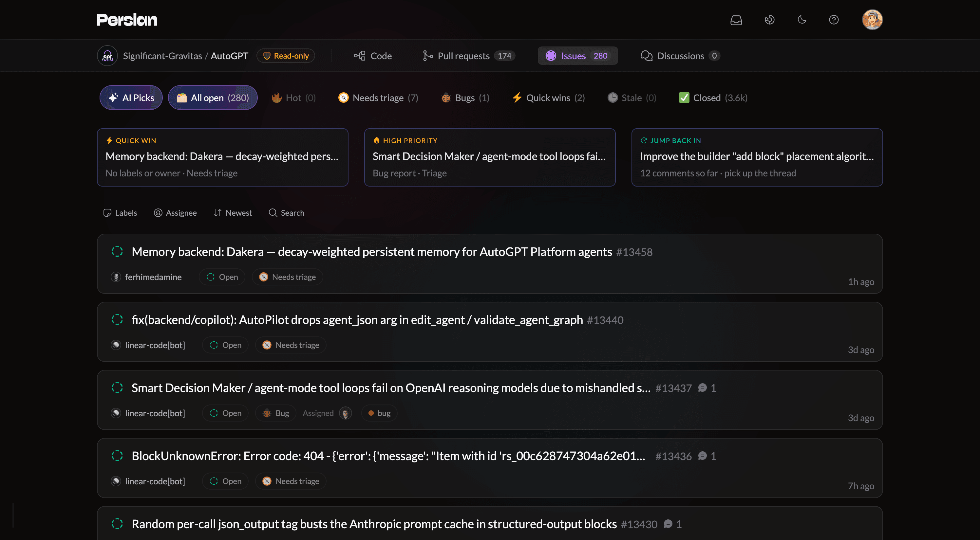980x540 pixels.
Task: Open issue #13440 fix(backend/copilot) AutoPilot
Action: [x=357, y=320]
